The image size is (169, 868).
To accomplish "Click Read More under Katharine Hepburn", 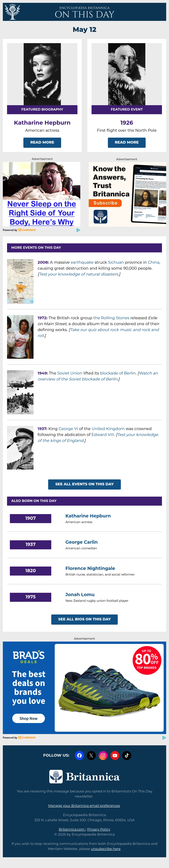I will pos(42,143).
